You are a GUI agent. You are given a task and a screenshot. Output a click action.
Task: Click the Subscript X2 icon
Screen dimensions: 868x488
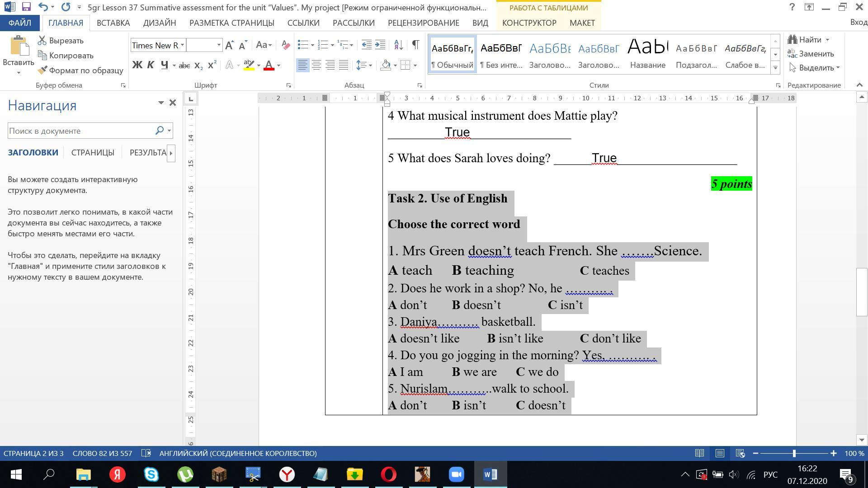coord(198,65)
